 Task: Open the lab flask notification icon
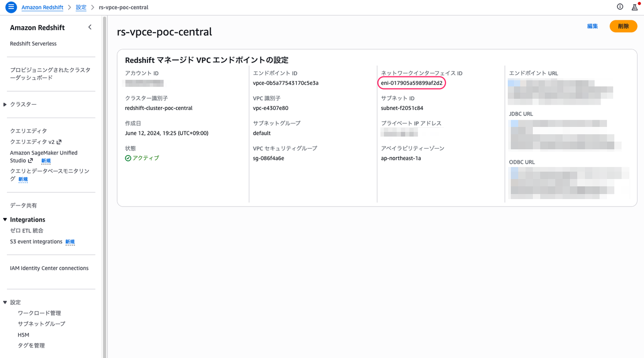[x=635, y=7]
